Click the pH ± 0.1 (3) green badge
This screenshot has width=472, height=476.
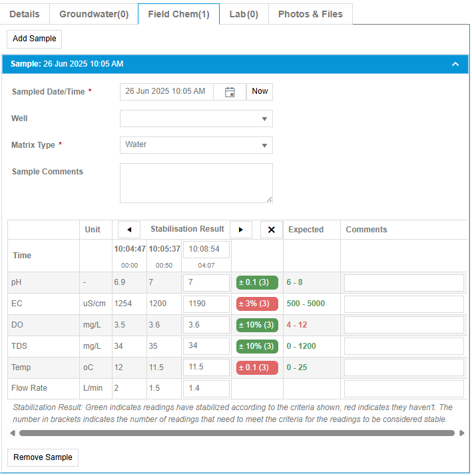pyautogui.click(x=257, y=283)
